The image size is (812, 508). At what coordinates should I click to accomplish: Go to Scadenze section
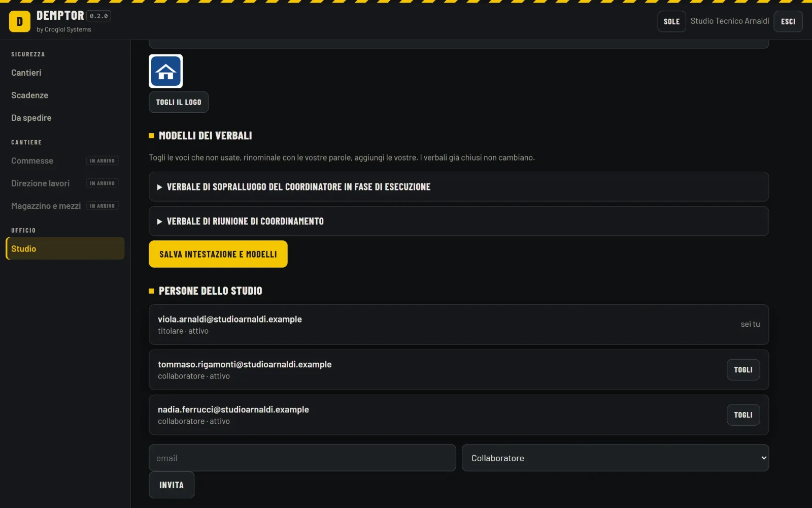coord(65,96)
